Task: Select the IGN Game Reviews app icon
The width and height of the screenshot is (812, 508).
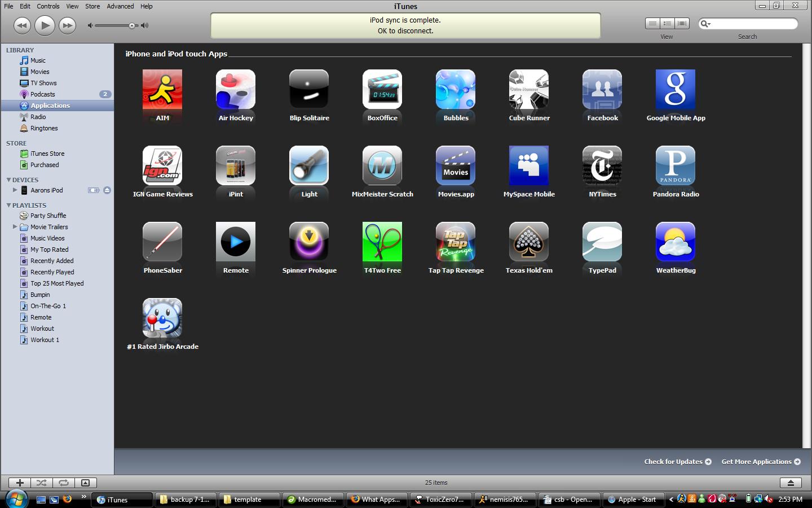Action: [162, 165]
